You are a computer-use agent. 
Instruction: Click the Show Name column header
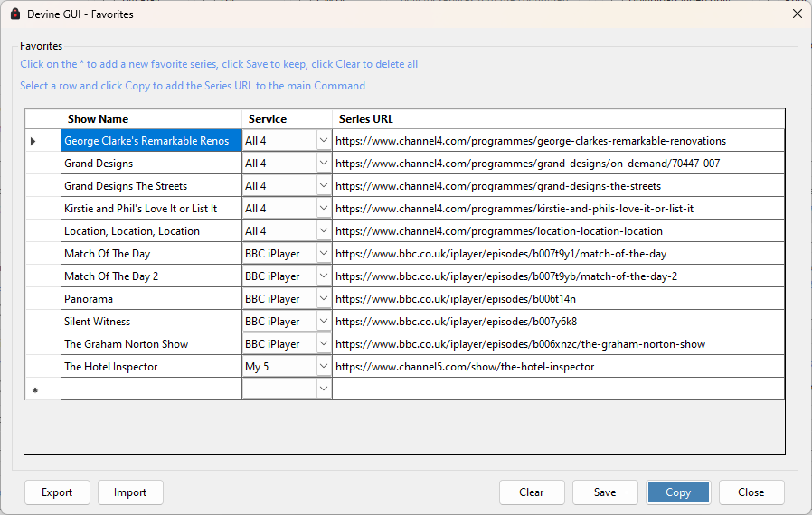click(x=151, y=119)
